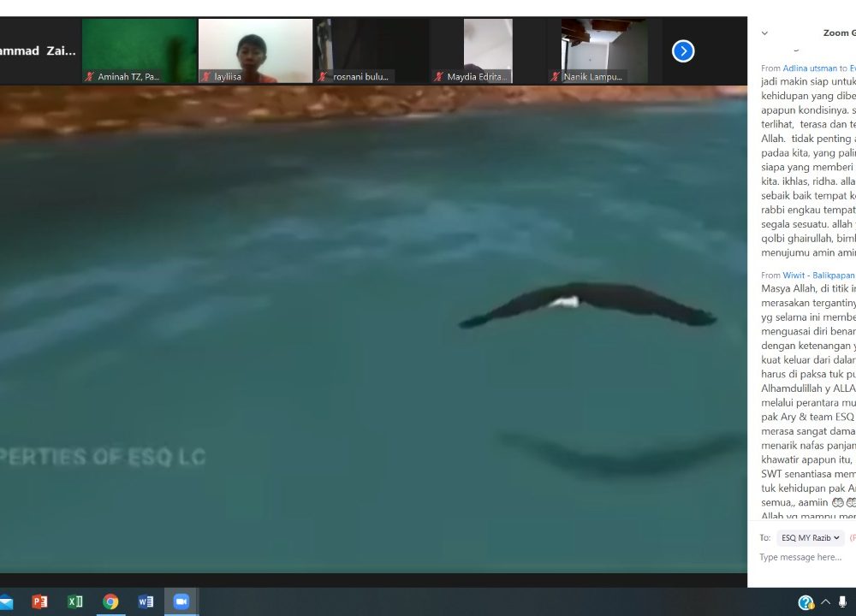The image size is (856, 616).
Task: Click sender name Adlina utsman in chat
Action: coord(809,68)
